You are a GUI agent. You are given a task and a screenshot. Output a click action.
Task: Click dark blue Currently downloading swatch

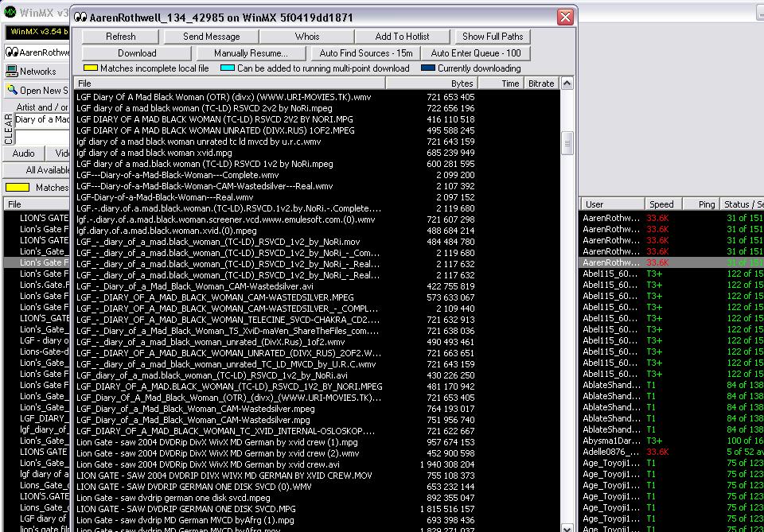point(428,68)
